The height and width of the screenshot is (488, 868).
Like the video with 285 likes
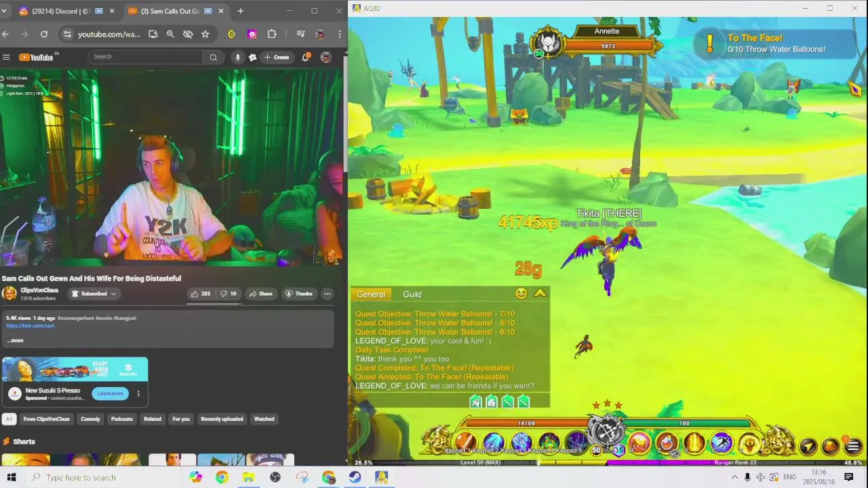[201, 293]
